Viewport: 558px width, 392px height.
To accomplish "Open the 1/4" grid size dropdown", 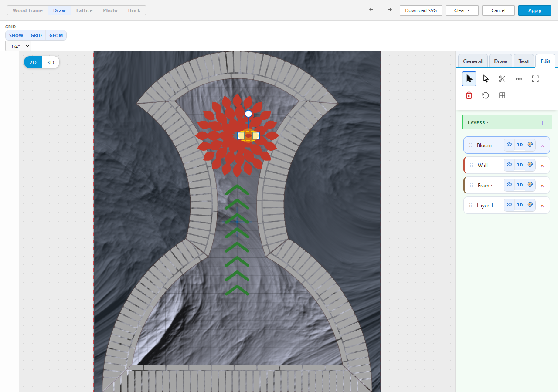I will pos(18,46).
